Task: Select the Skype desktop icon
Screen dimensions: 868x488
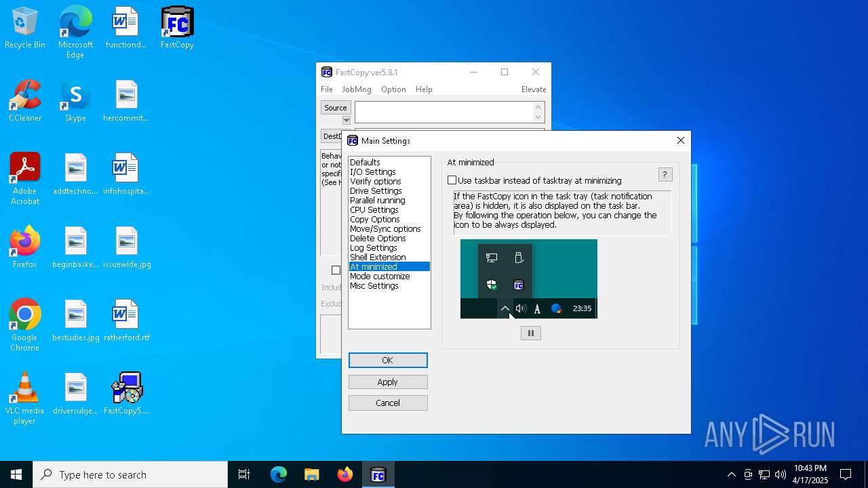Action: click(75, 102)
